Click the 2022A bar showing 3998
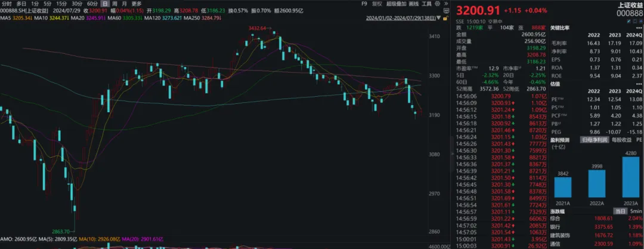Image resolution: width=644 pixels, height=249 pixels. point(597,183)
